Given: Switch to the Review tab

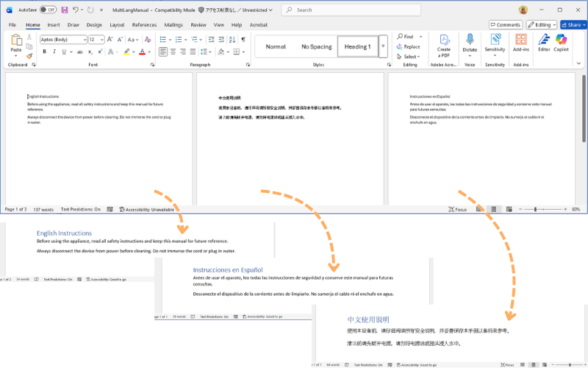Looking at the screenshot, I should click(198, 25).
